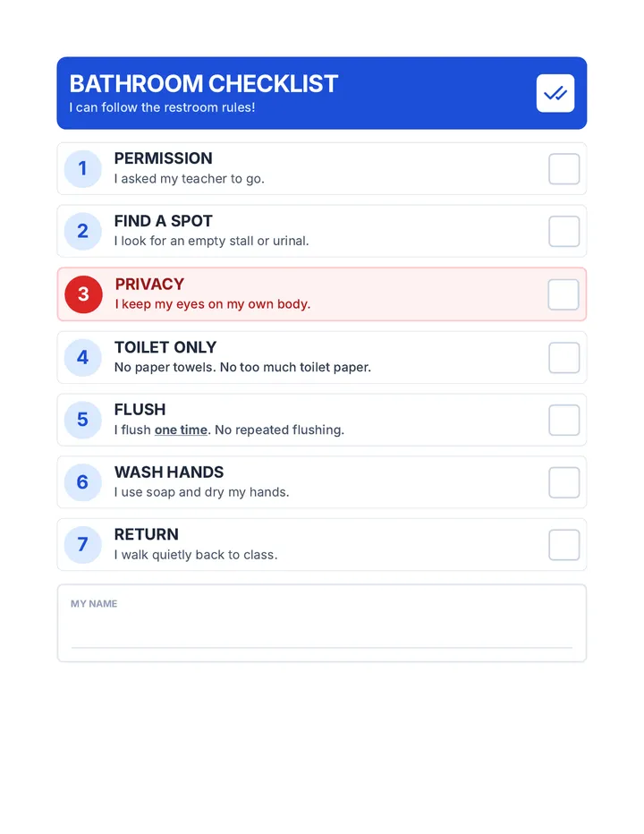Click the red number 3 badge
This screenshot has width=644, height=834.
pyautogui.click(x=83, y=294)
